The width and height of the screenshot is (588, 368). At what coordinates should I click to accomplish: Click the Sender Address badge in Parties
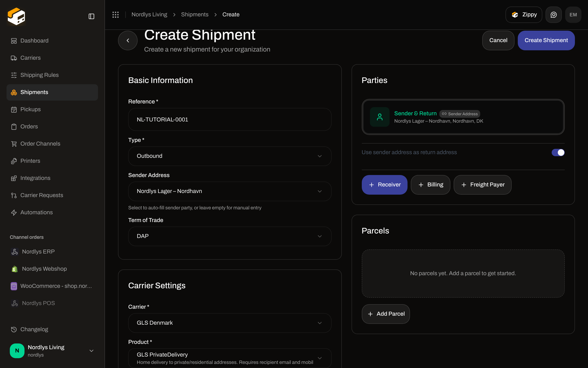click(x=460, y=114)
